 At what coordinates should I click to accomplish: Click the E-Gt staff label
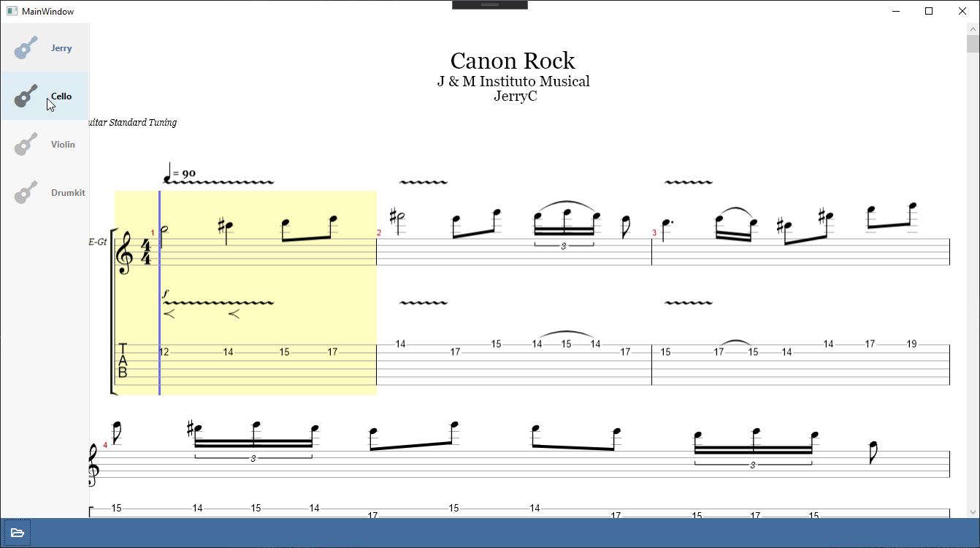pos(99,242)
